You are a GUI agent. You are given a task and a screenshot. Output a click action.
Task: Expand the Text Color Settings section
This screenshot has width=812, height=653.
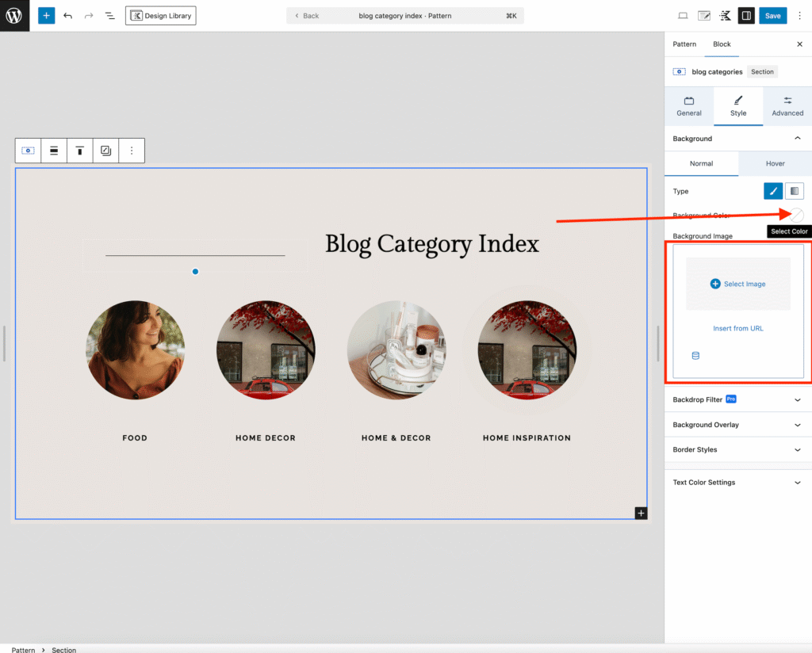(x=737, y=482)
